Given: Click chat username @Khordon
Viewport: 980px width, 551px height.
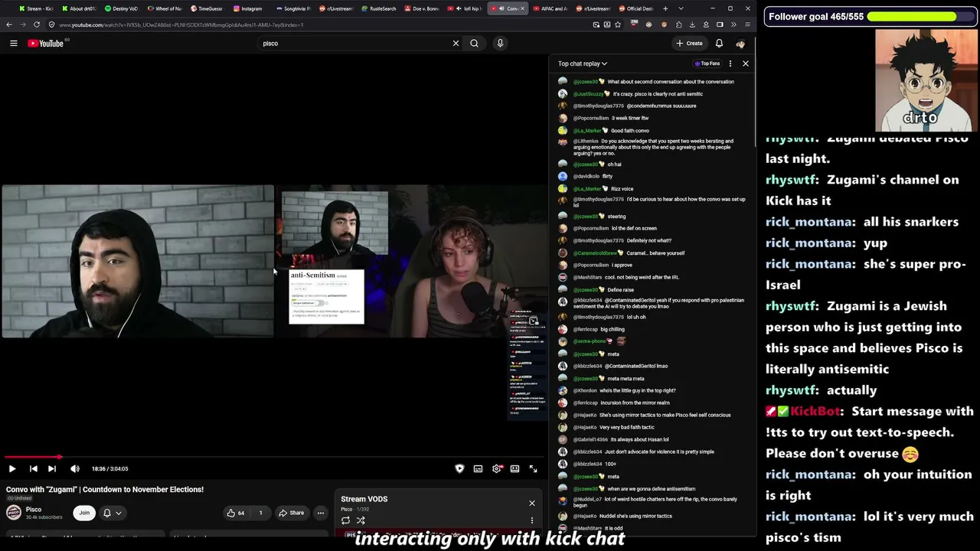Looking at the screenshot, I should (x=585, y=390).
